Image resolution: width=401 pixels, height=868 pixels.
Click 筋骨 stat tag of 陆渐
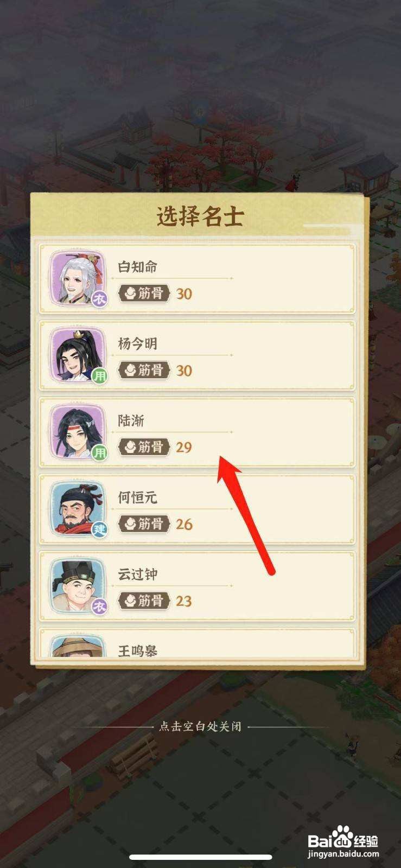(144, 447)
